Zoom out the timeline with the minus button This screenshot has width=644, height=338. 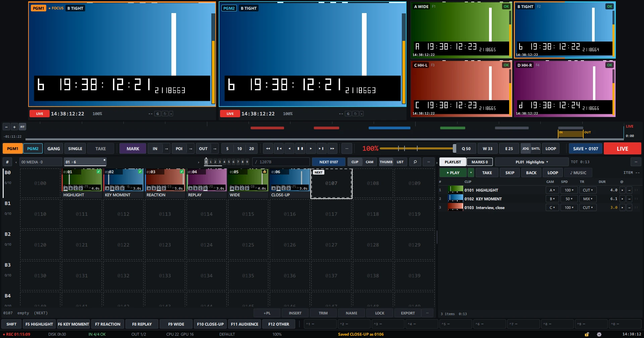click(6, 127)
